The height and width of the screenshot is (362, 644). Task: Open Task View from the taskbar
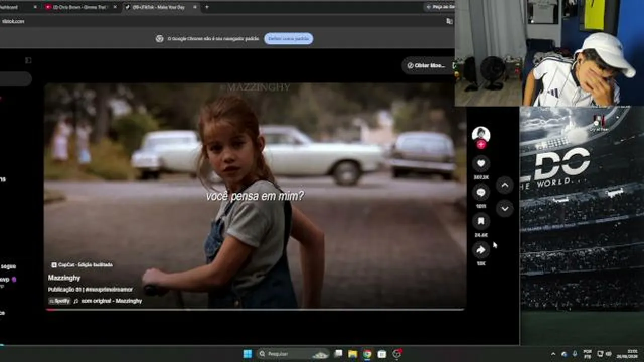tap(338, 354)
